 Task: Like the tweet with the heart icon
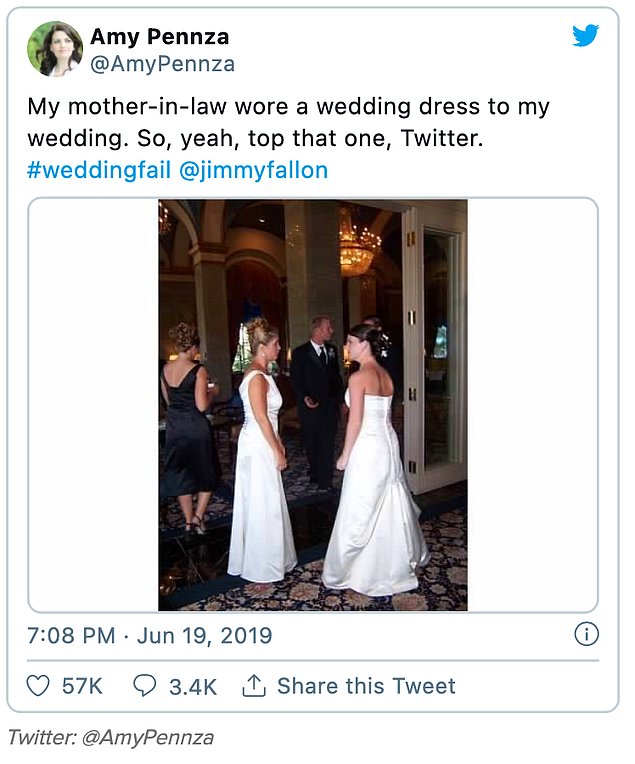pos(38,686)
